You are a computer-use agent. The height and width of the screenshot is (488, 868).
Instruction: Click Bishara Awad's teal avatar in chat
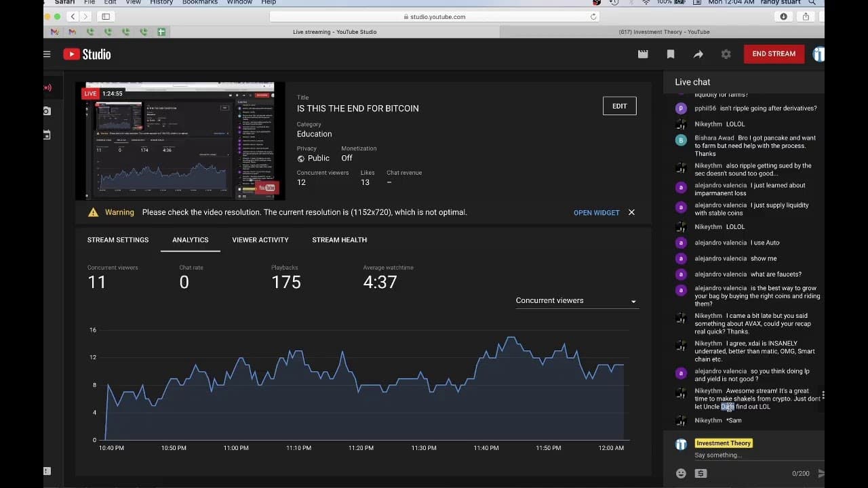681,140
